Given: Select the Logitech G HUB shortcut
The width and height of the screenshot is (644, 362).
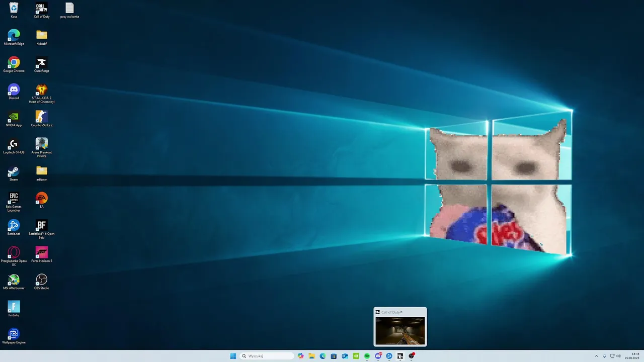Looking at the screenshot, I should pos(14,146).
